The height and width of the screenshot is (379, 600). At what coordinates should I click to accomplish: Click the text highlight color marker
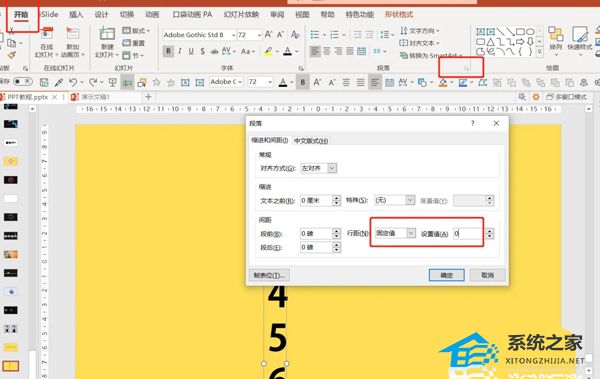tap(268, 51)
